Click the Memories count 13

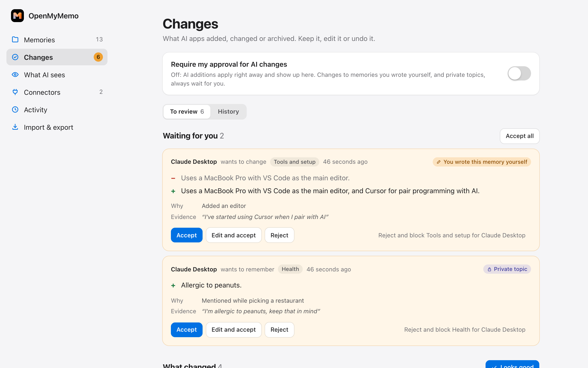99,39
